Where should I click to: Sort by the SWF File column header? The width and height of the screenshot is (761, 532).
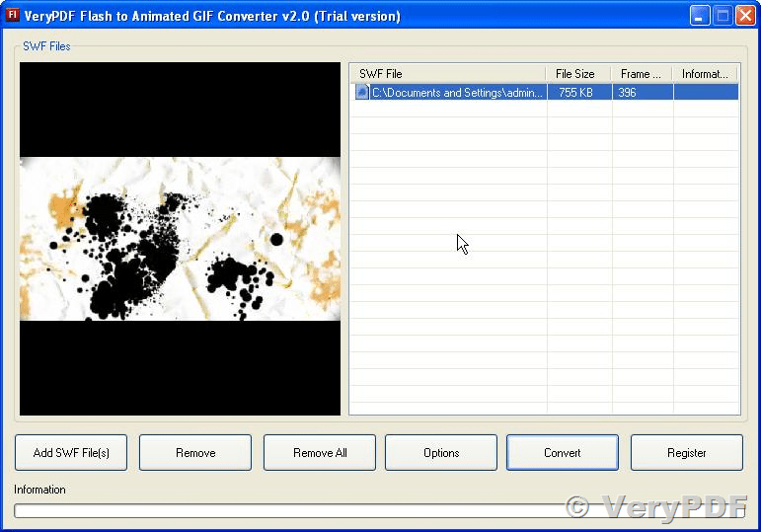[x=447, y=74]
